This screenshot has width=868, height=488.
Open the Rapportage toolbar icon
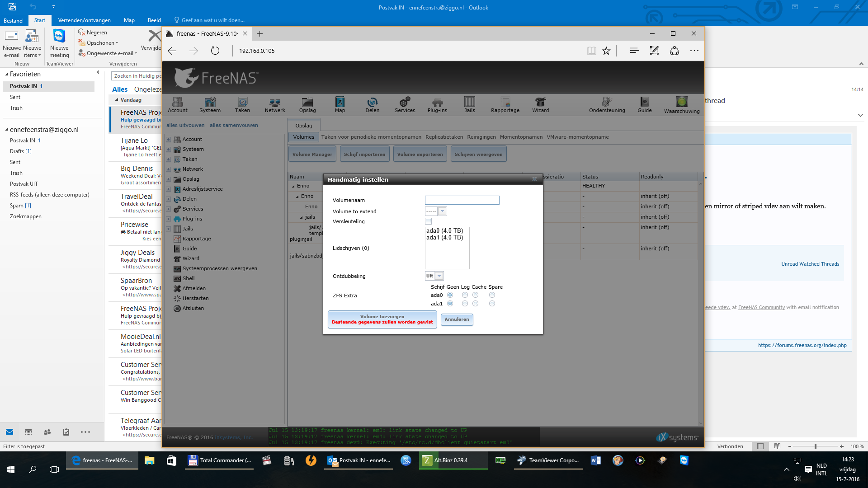(x=505, y=105)
